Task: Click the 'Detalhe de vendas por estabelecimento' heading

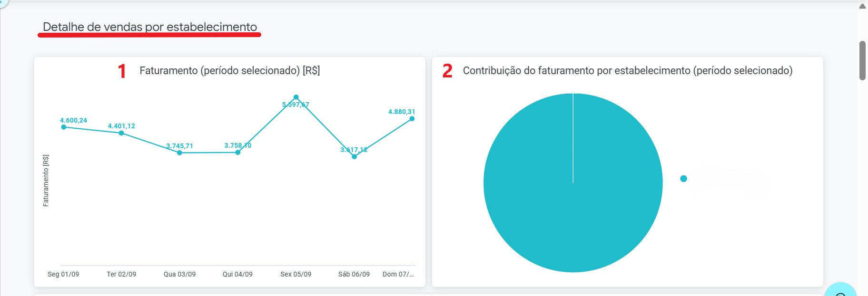Action: (150, 27)
